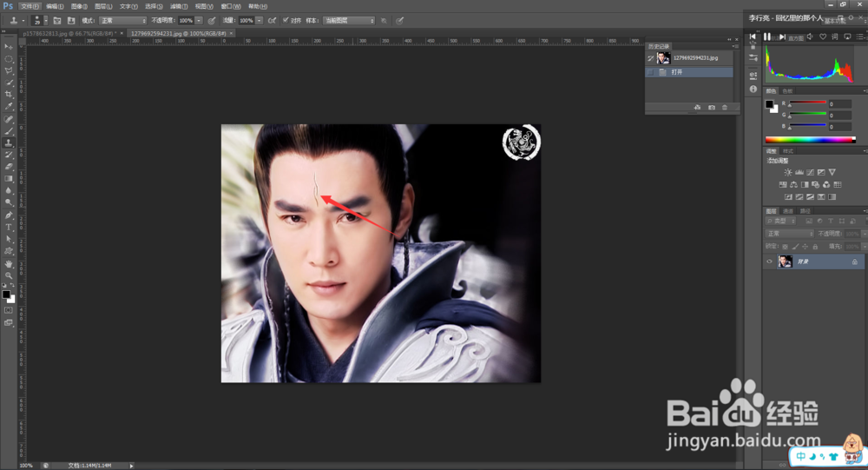Open the blend Mode dropdown in options bar
Image resolution: width=868 pixels, height=470 pixels.
pos(122,21)
